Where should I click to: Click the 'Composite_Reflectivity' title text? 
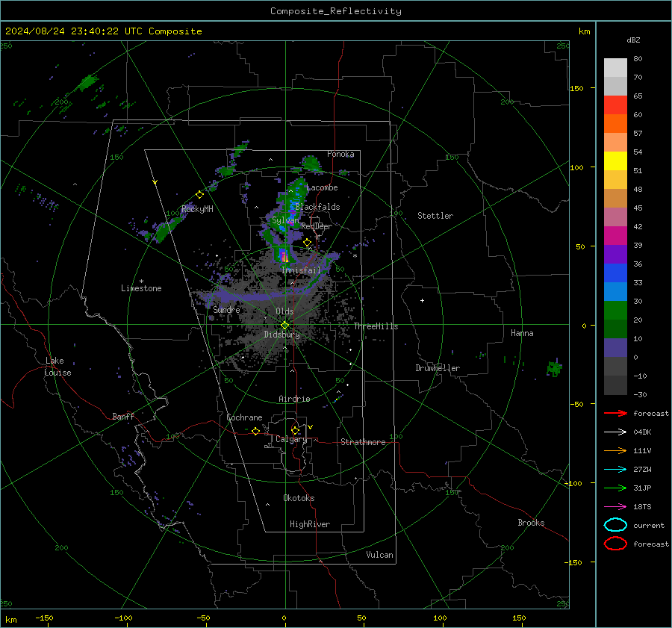336,11
